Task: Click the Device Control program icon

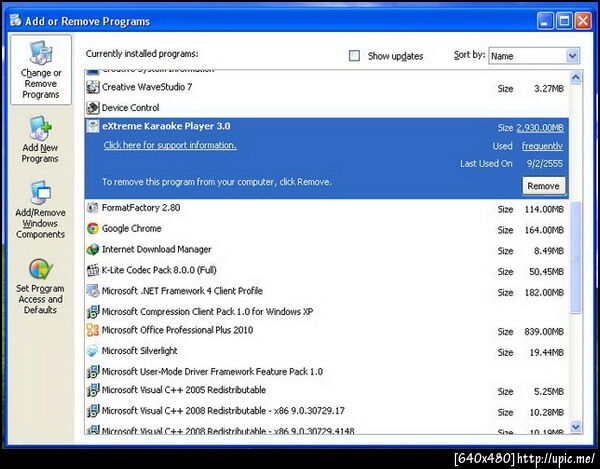Action: (x=93, y=108)
